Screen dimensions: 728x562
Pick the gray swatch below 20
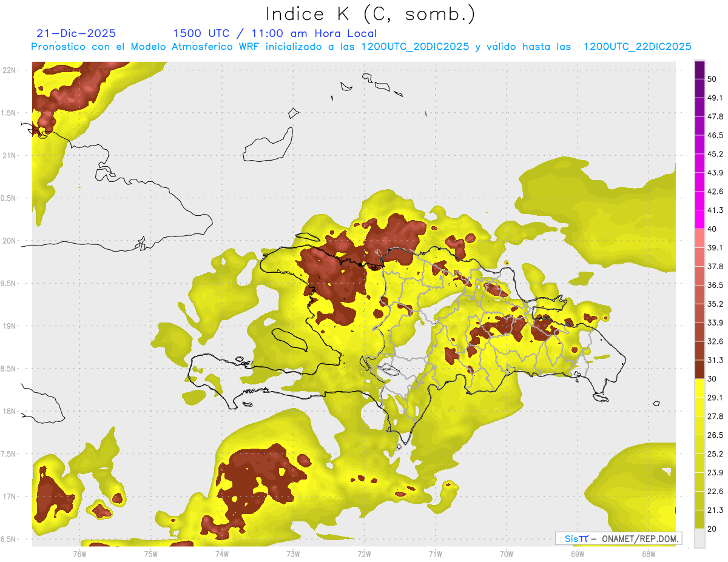click(699, 538)
